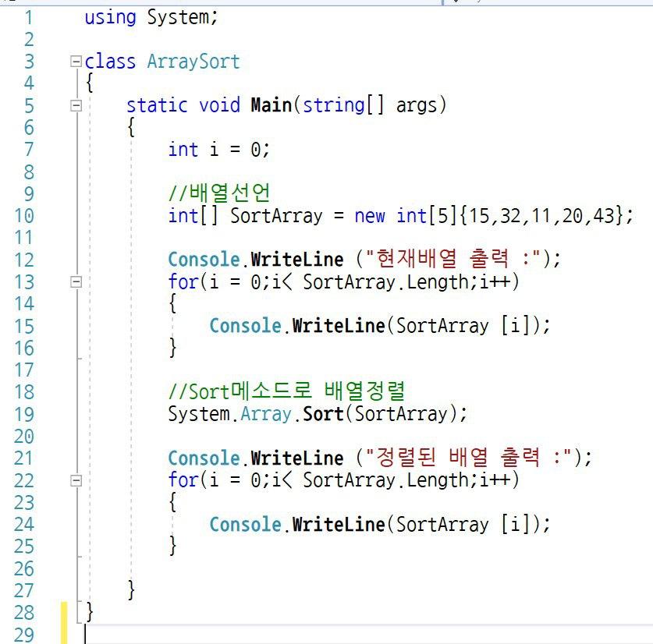
Task: Click the 'new' keyword on line 10
Action: coord(370,217)
